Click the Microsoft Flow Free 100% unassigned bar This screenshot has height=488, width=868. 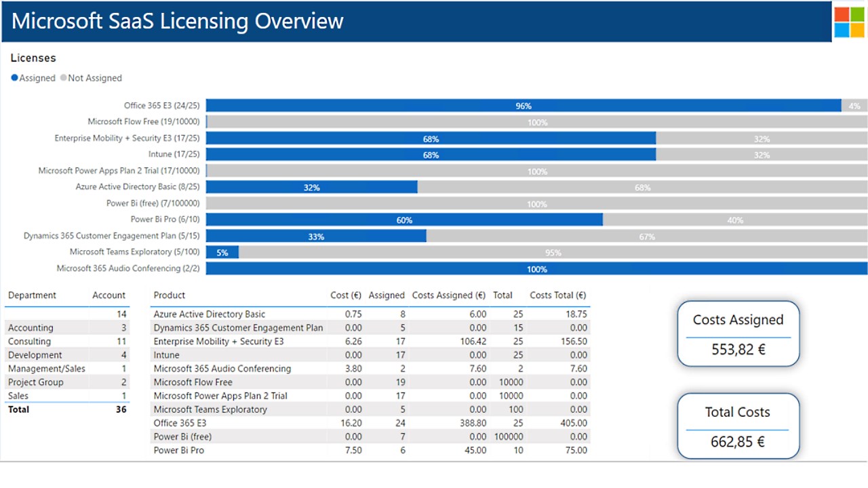[x=537, y=122]
